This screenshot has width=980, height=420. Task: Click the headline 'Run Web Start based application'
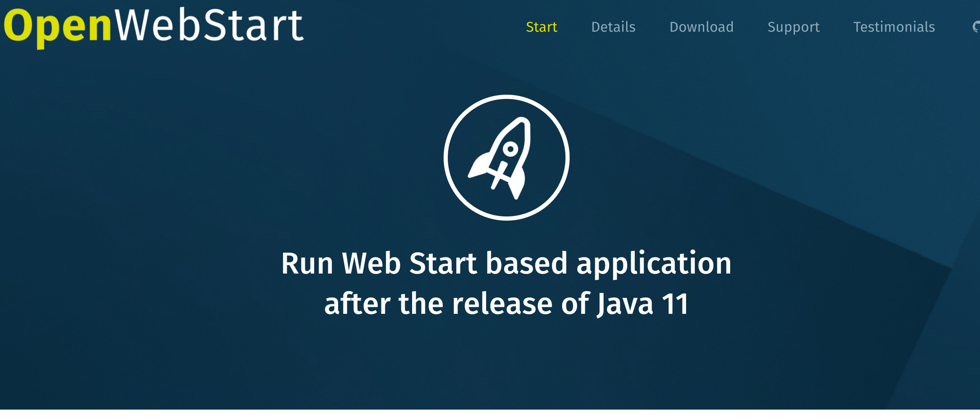[506, 264]
